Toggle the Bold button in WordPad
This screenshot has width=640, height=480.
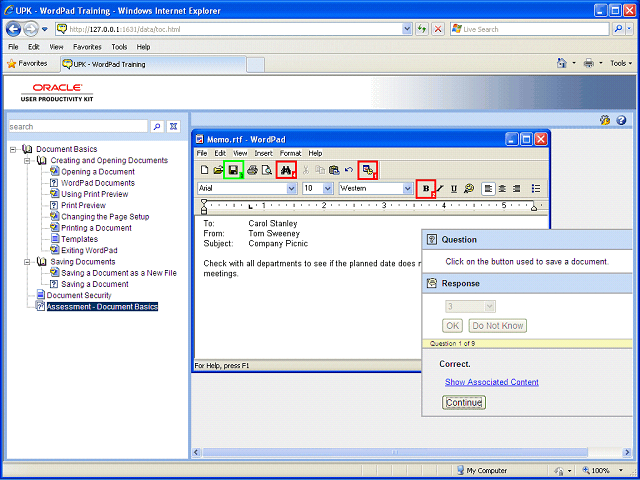pos(426,189)
